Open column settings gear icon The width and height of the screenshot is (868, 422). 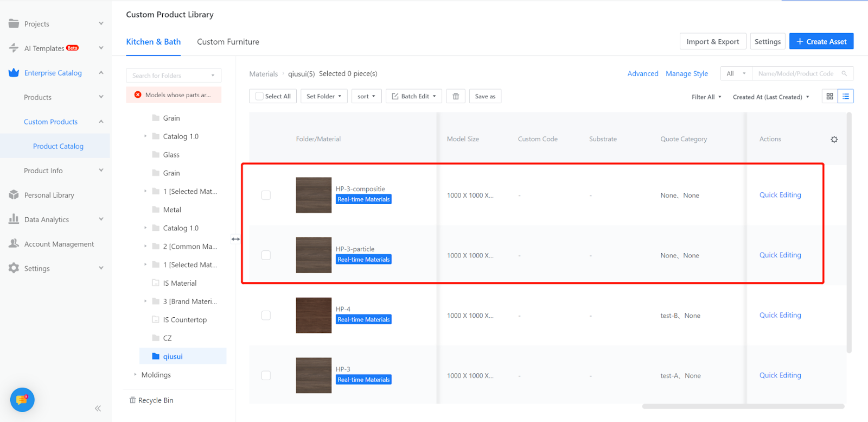click(834, 140)
